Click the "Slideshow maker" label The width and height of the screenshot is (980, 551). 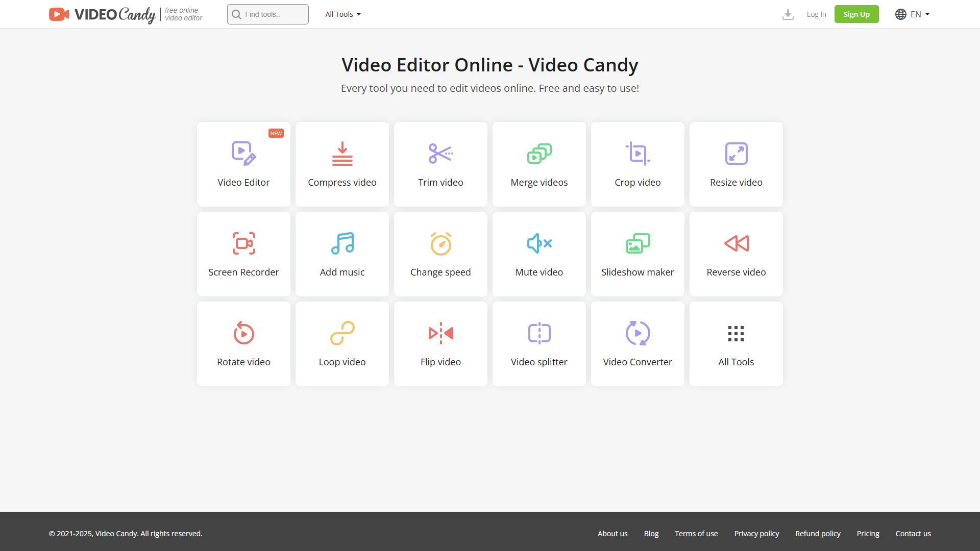tap(638, 272)
